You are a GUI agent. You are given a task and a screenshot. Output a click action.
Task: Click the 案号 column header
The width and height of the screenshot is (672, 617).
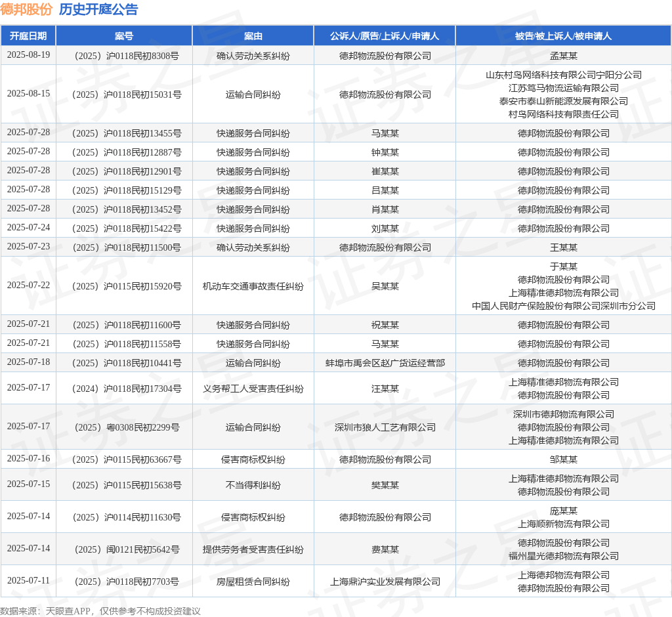pyautogui.click(x=124, y=36)
